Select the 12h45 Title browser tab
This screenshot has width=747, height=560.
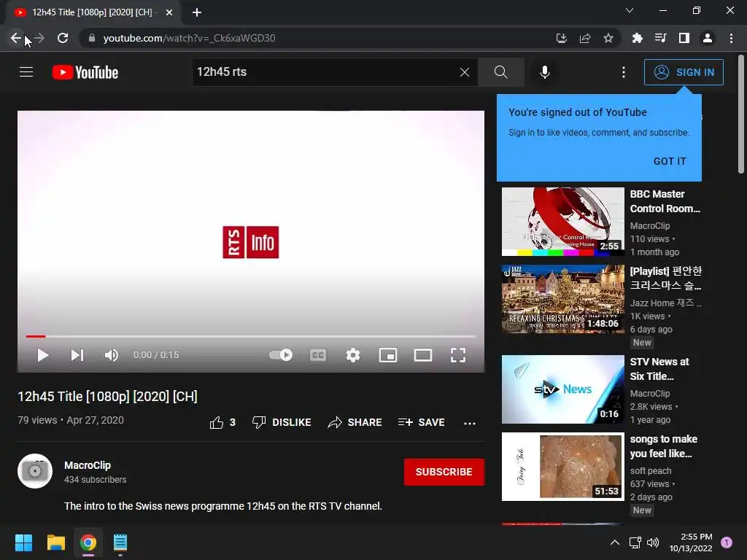93,12
